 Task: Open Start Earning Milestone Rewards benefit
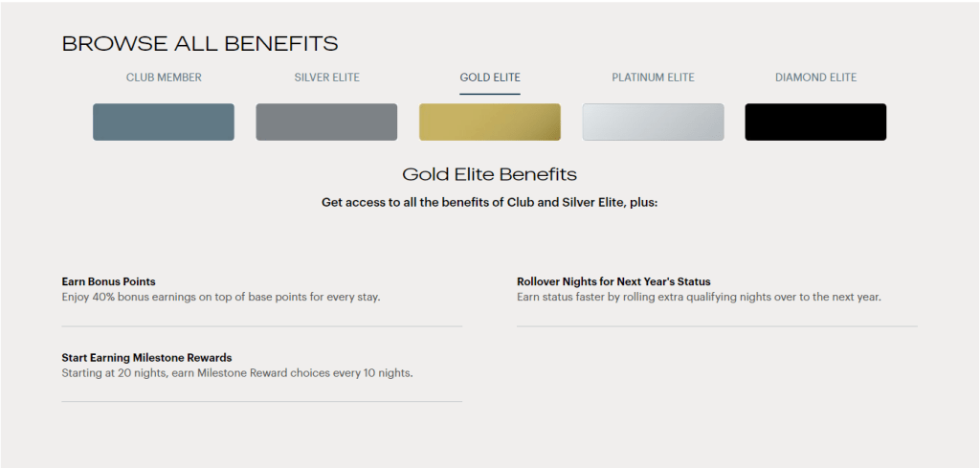(146, 358)
